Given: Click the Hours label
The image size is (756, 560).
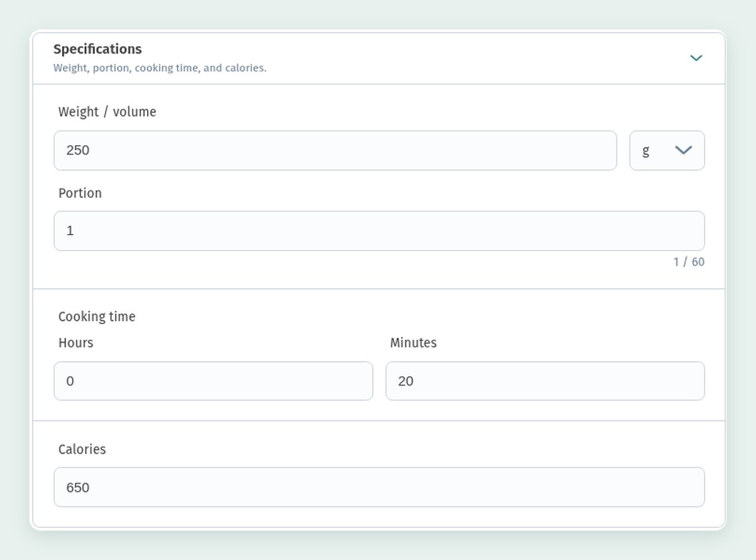Looking at the screenshot, I should click(x=75, y=343).
